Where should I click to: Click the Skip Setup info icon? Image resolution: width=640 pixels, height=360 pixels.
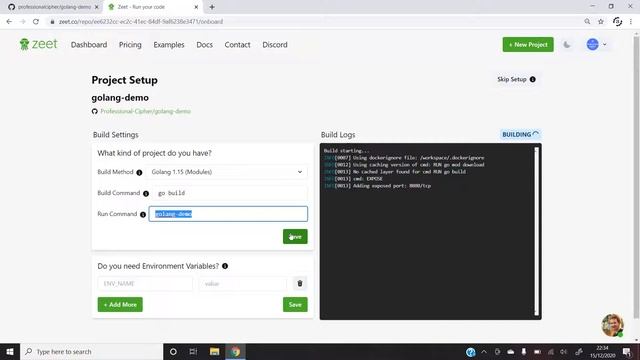(x=533, y=79)
